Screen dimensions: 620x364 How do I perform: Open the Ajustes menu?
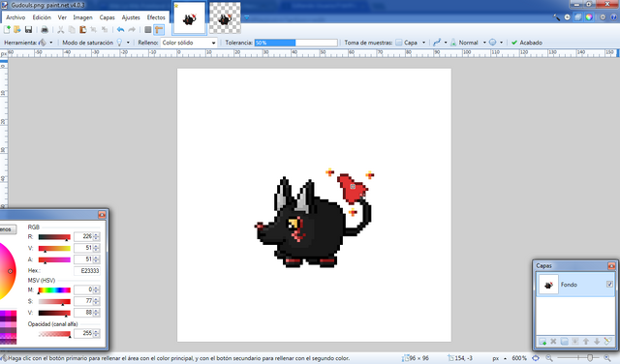tap(131, 17)
